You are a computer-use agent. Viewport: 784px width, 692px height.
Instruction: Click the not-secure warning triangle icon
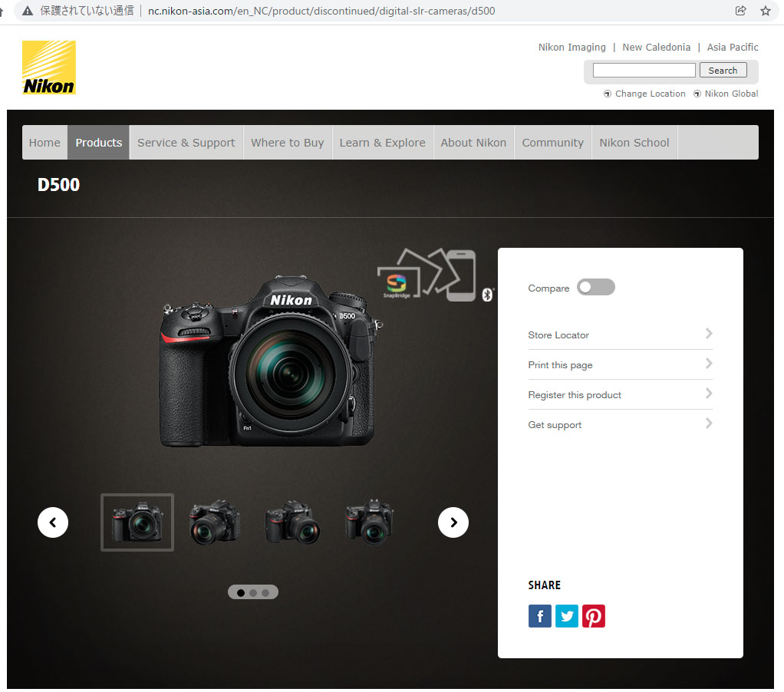tap(28, 11)
